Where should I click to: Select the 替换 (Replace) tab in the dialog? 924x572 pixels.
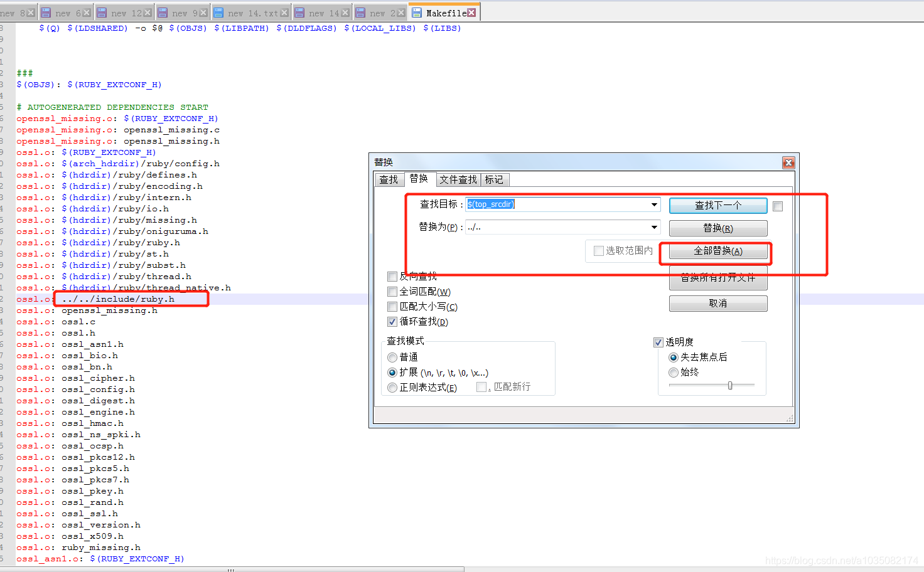point(419,179)
